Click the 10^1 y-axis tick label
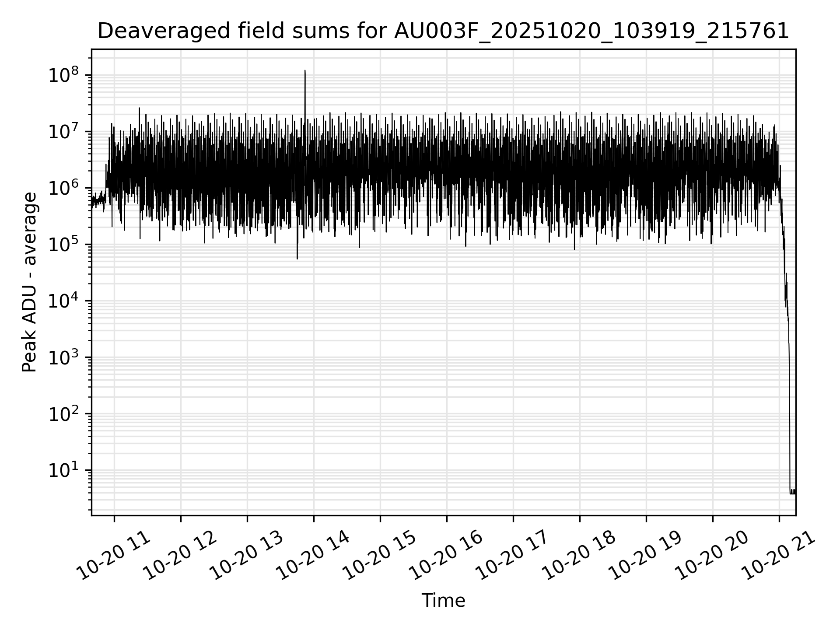Screen dimensions: 840x630 64,470
